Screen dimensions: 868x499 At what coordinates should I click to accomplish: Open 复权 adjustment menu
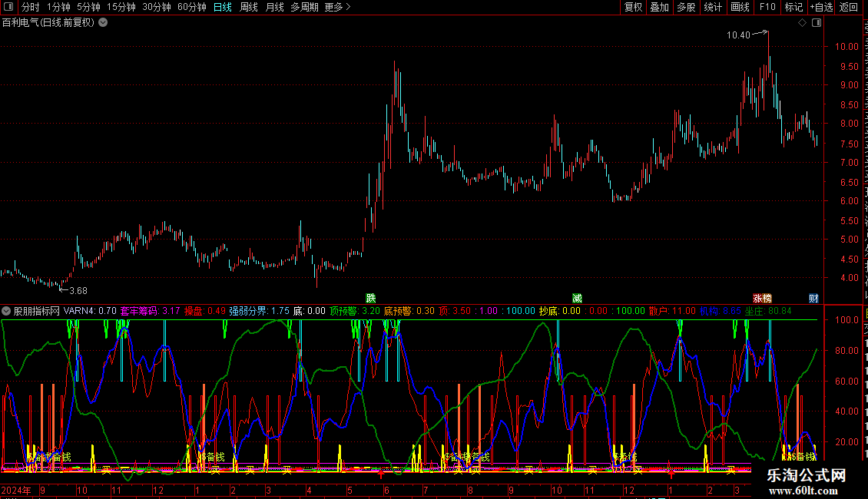pyautogui.click(x=633, y=7)
